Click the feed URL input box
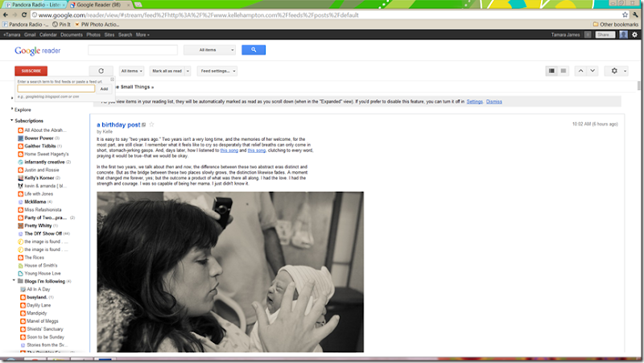Image resolution: width=644 pixels, height=363 pixels. (56, 89)
